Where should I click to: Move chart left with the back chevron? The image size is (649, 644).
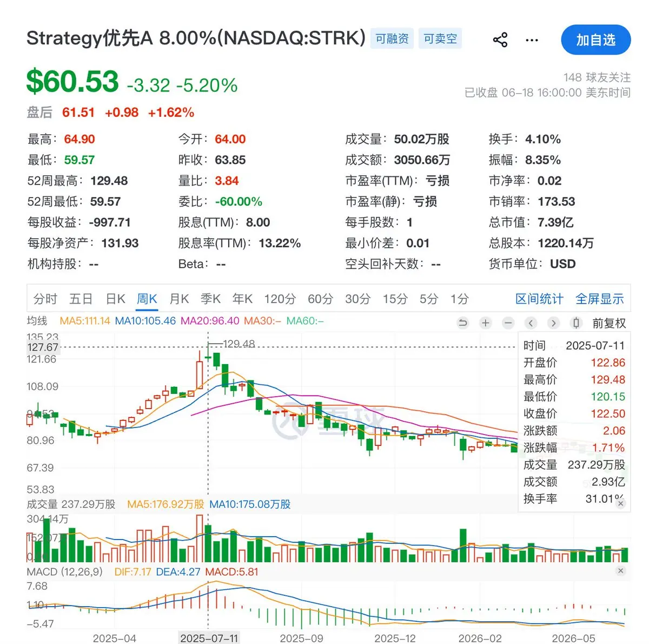(531, 323)
